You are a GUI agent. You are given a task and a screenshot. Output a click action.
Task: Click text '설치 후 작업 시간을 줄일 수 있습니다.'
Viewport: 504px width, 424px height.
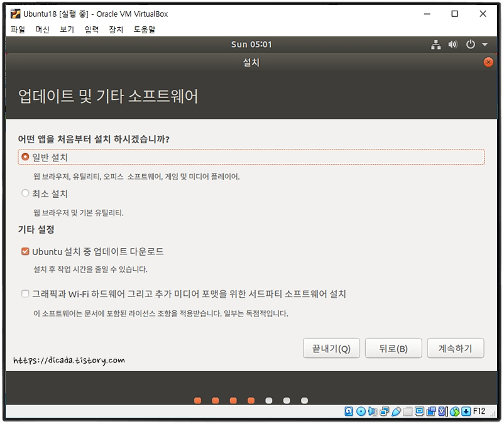90,269
